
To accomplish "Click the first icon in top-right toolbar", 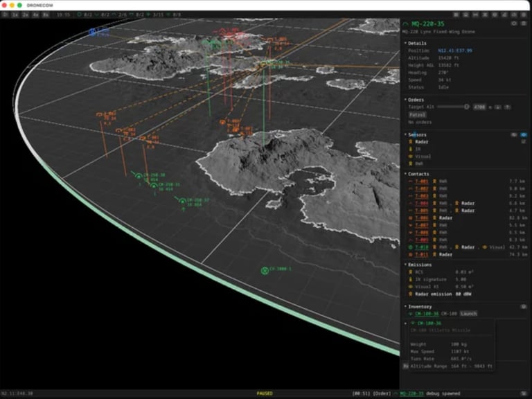I will click(x=456, y=14).
